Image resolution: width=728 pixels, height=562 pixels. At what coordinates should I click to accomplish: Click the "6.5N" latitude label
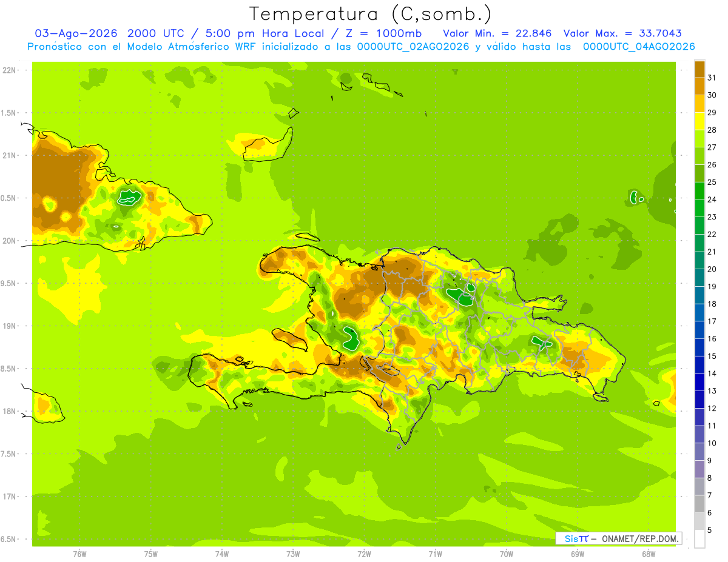(8, 539)
